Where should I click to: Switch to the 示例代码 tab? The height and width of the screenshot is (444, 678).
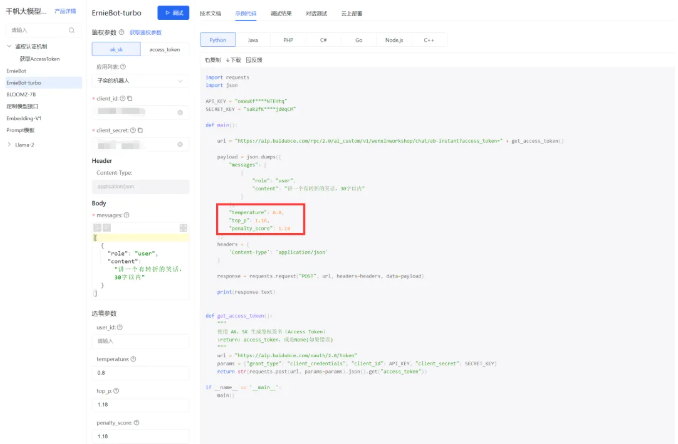point(246,13)
